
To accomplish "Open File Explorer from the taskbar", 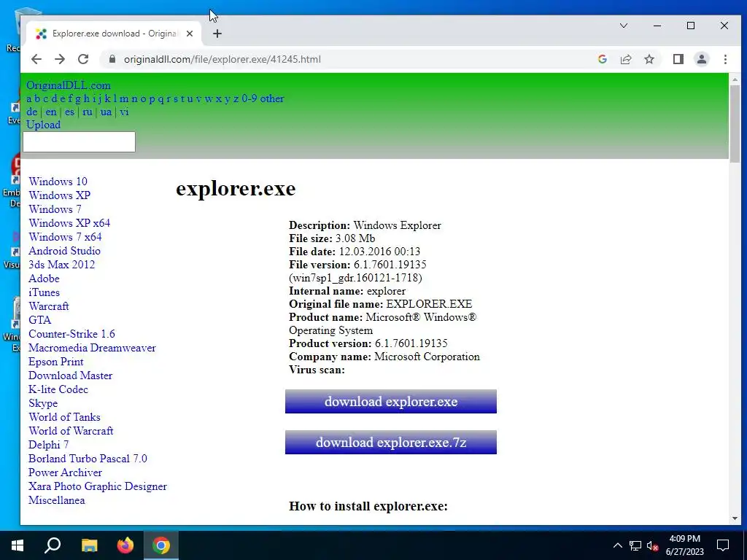I will click(x=89, y=545).
